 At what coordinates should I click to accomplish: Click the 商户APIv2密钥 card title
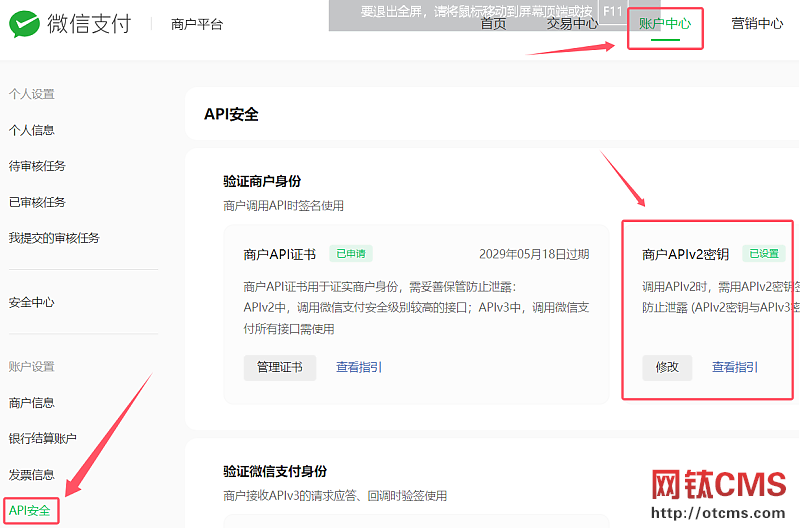pyautogui.click(x=685, y=254)
